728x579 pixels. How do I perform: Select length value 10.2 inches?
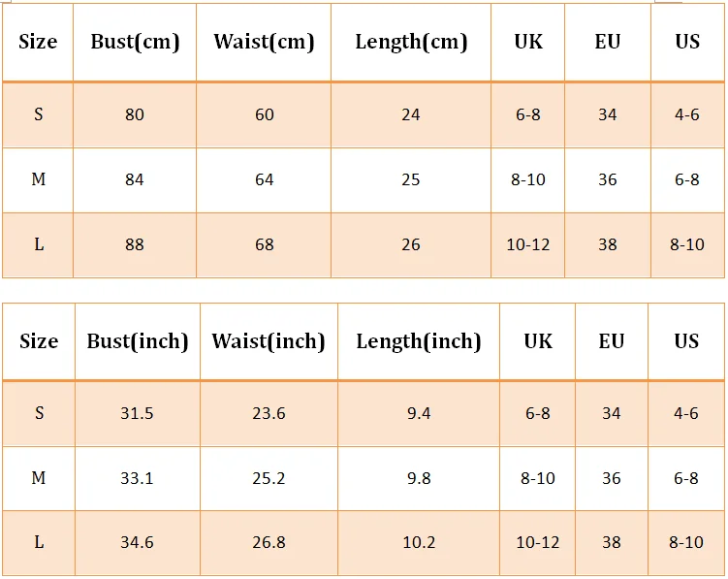click(x=419, y=543)
